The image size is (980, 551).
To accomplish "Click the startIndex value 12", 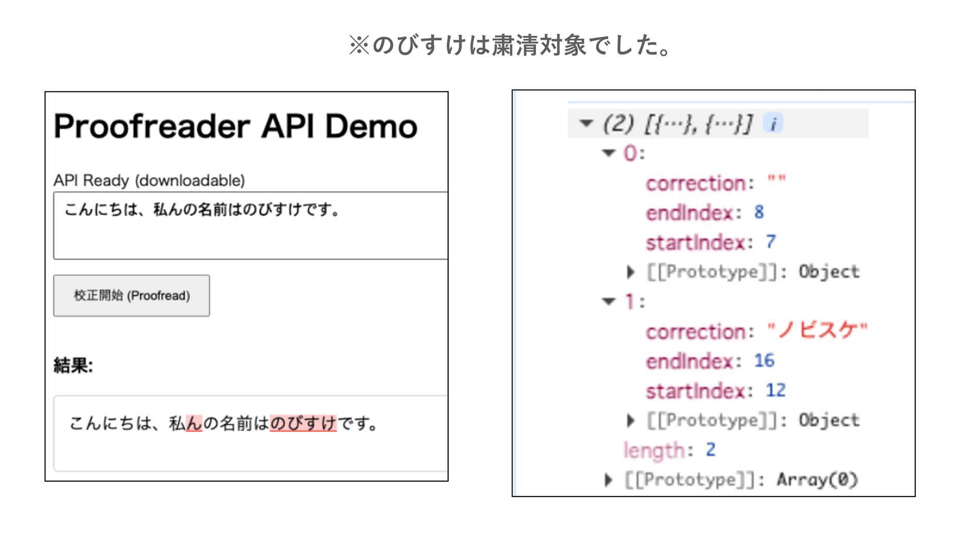I will pos(775,390).
